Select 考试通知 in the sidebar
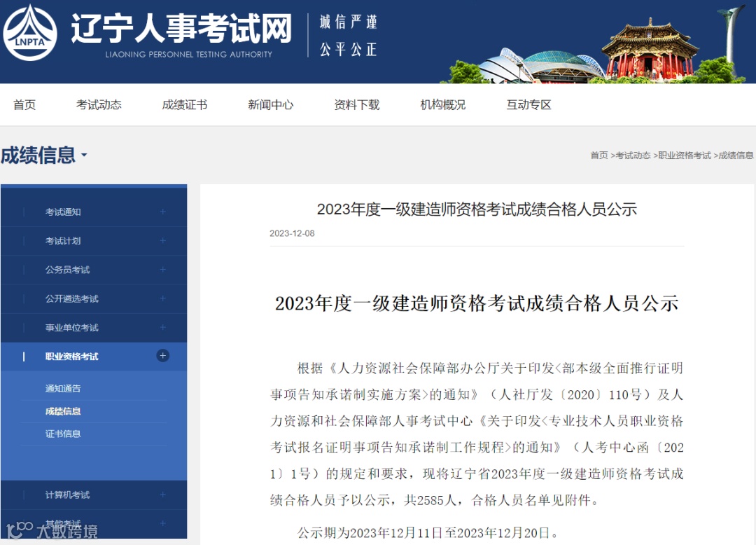 63,212
